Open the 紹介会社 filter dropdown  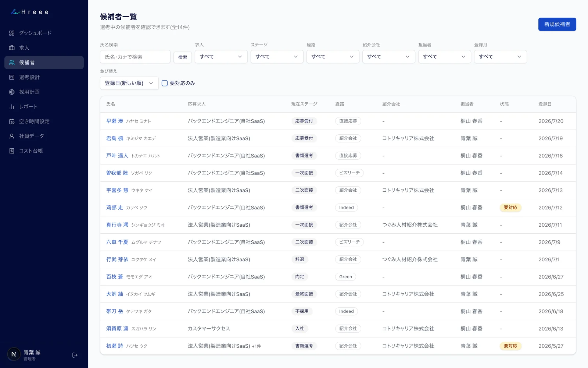[389, 57]
